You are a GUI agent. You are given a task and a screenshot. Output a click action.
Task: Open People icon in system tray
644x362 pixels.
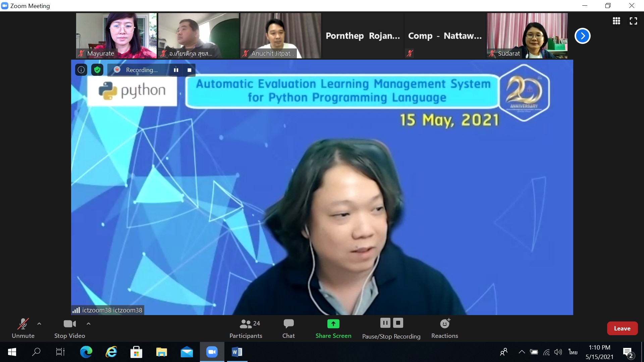point(503,352)
